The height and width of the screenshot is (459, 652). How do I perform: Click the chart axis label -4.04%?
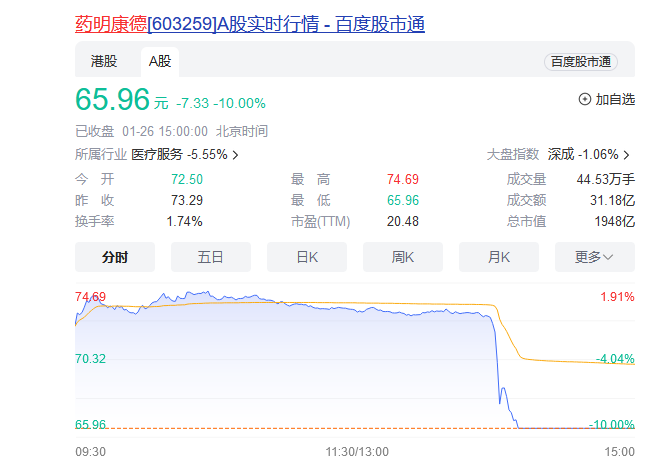pyautogui.click(x=615, y=358)
